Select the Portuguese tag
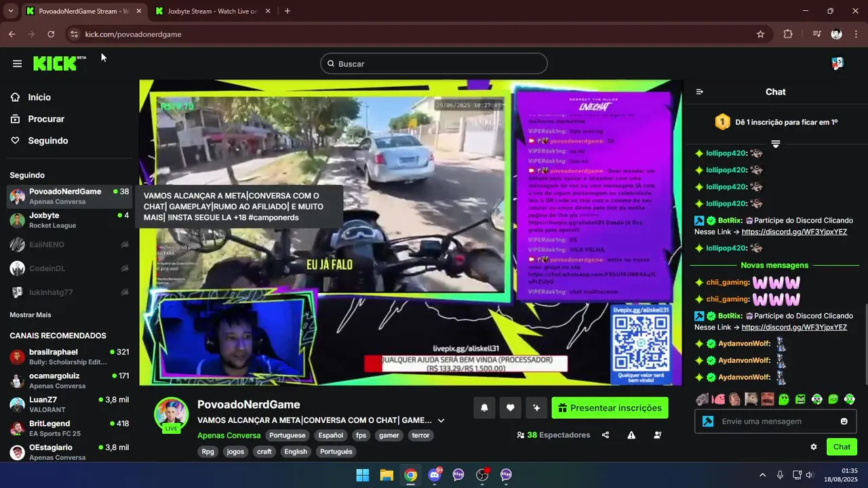 click(288, 435)
